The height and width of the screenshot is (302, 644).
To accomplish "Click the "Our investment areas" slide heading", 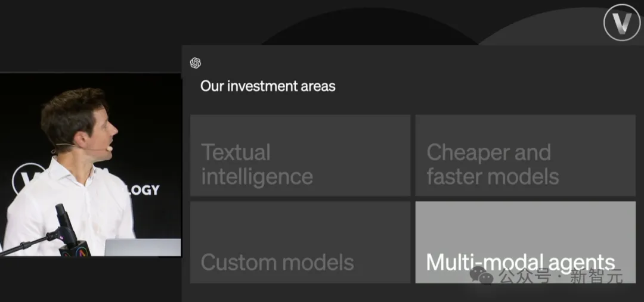I will point(268,86).
